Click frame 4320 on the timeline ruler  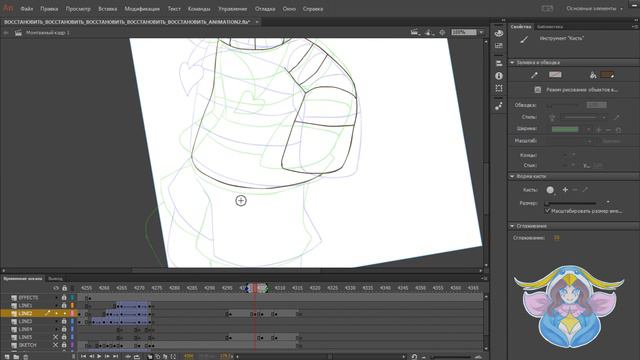pyautogui.click(x=315, y=288)
